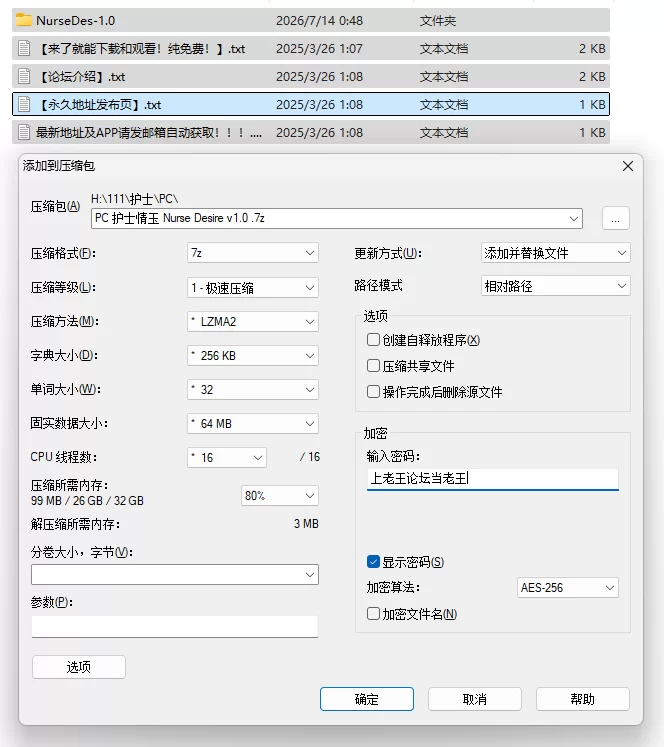664x747 pixels.
Task: Uncheck 显示密码 checkbox
Action: pyautogui.click(x=373, y=562)
